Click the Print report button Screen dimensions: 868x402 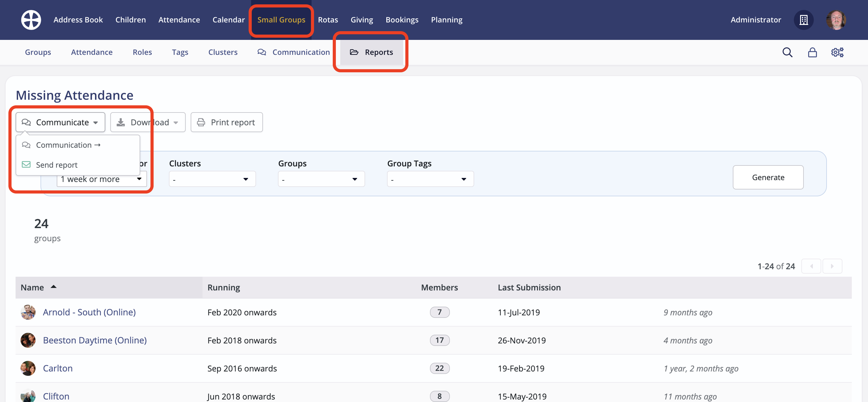227,122
